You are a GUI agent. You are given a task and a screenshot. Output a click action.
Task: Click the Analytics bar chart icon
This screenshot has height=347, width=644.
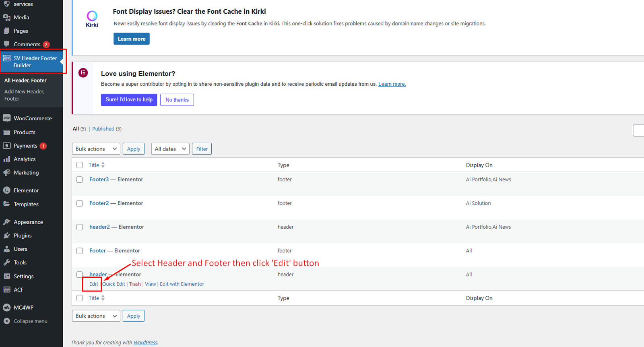[7, 159]
